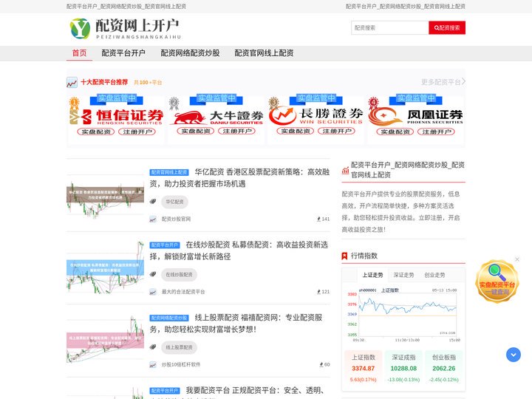Viewport: 532px width, 399px height.
Task: Select 配资官网线上配资 in the nav bar
Action: (264, 53)
